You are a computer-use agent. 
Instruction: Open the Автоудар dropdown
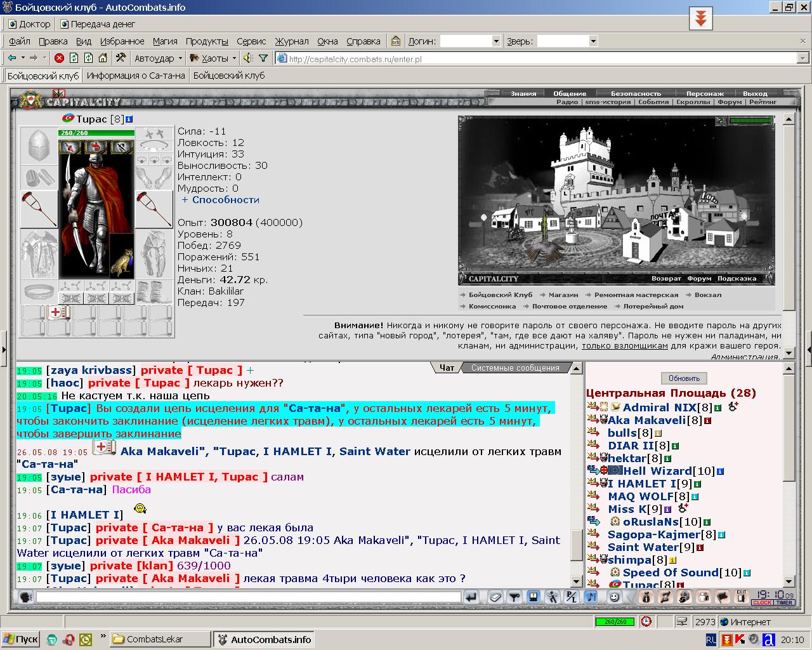point(158,58)
